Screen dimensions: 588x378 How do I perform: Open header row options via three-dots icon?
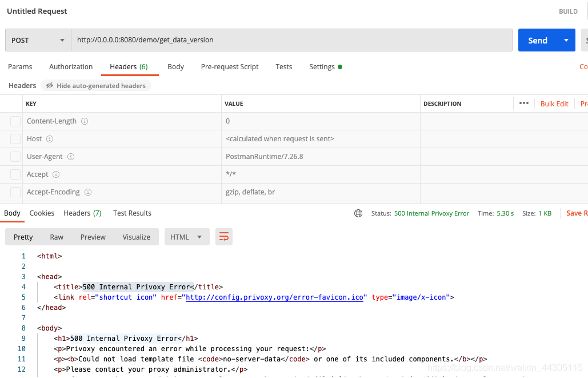(523, 104)
